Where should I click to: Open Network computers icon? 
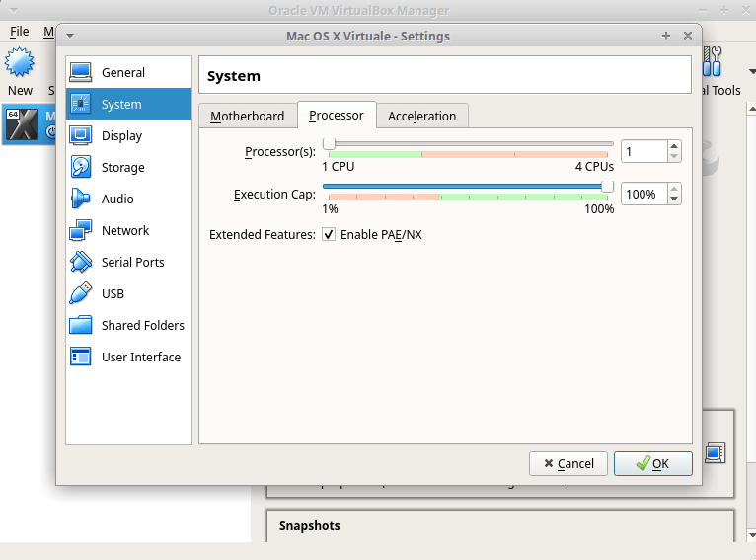(x=81, y=230)
